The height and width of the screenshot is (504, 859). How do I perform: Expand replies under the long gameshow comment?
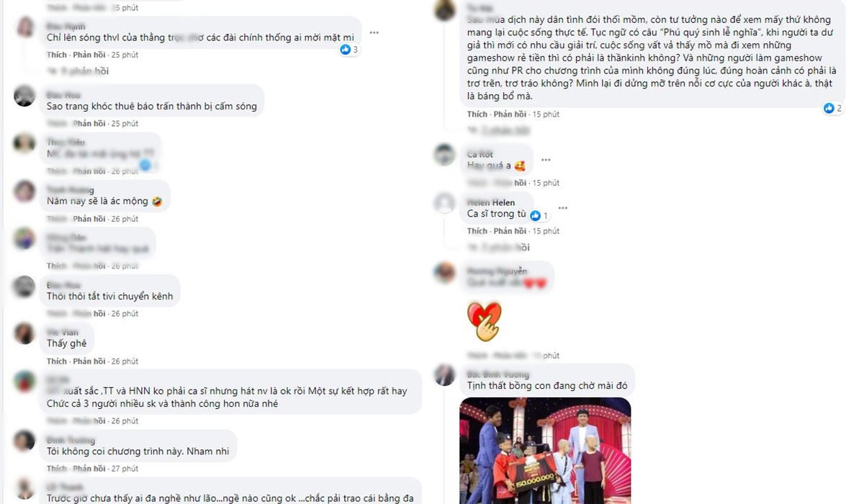click(x=499, y=130)
